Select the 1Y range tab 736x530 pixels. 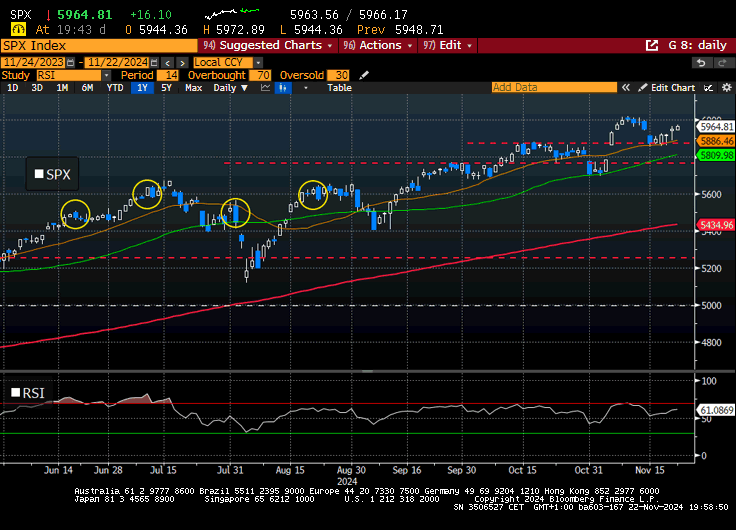click(x=142, y=88)
